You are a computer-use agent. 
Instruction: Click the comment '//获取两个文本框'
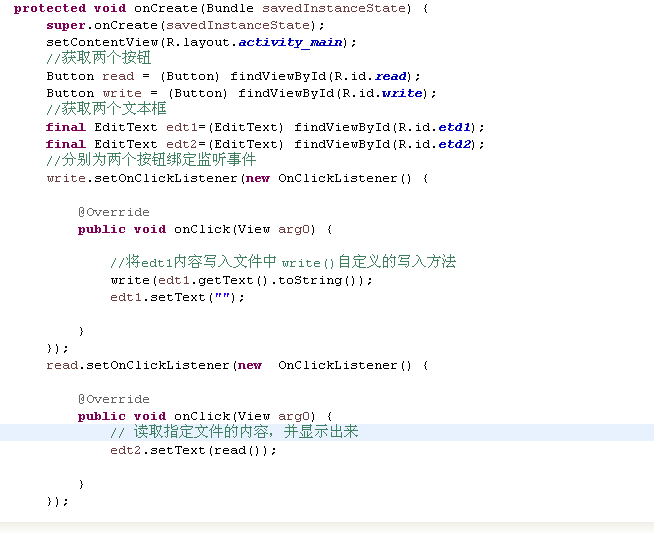[106, 109]
